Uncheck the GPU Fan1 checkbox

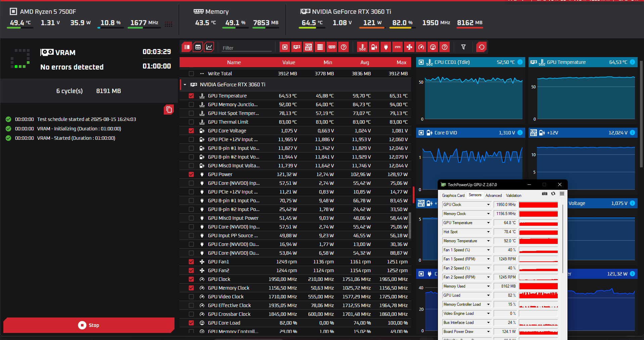pyautogui.click(x=191, y=262)
